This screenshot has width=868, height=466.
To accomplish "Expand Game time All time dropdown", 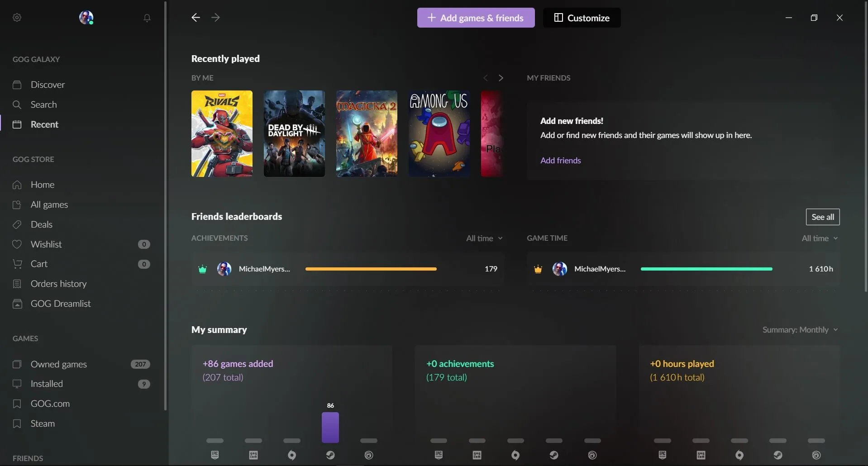I will pyautogui.click(x=820, y=238).
